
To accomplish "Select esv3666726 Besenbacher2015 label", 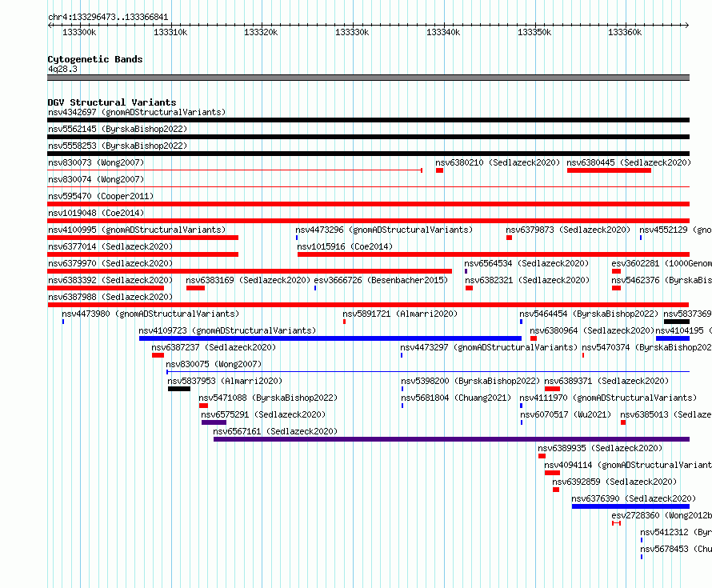I will (x=381, y=280).
